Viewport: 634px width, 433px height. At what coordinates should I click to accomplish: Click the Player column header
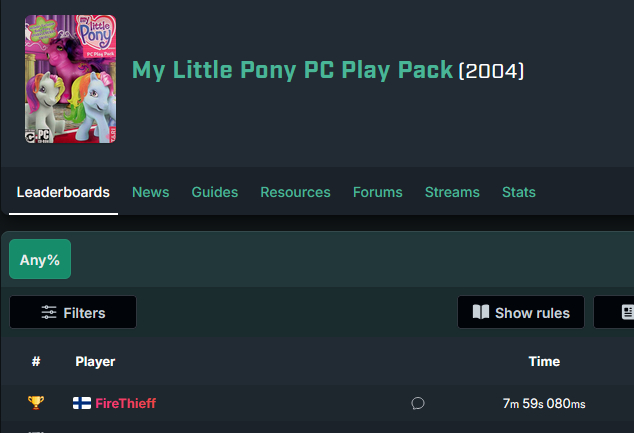[x=95, y=361]
